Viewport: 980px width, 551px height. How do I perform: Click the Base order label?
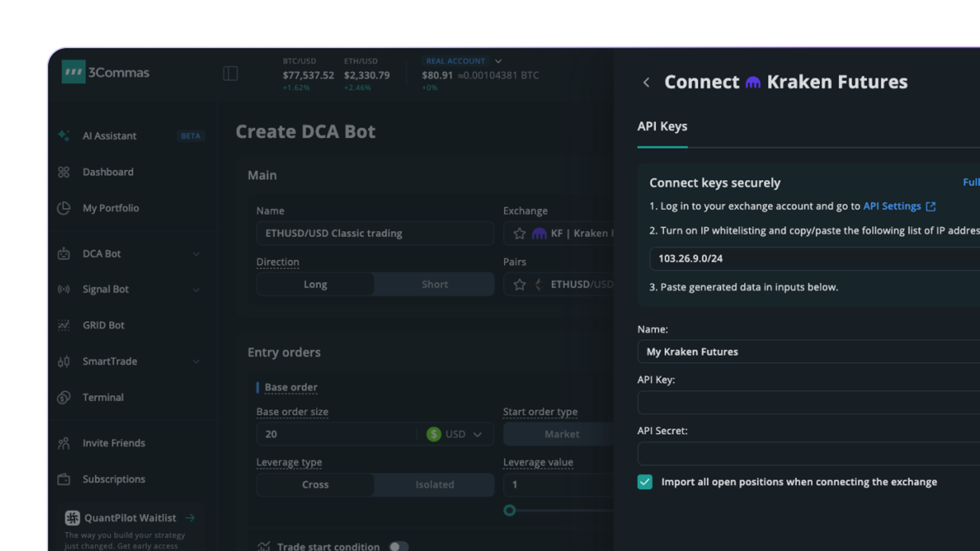point(291,388)
